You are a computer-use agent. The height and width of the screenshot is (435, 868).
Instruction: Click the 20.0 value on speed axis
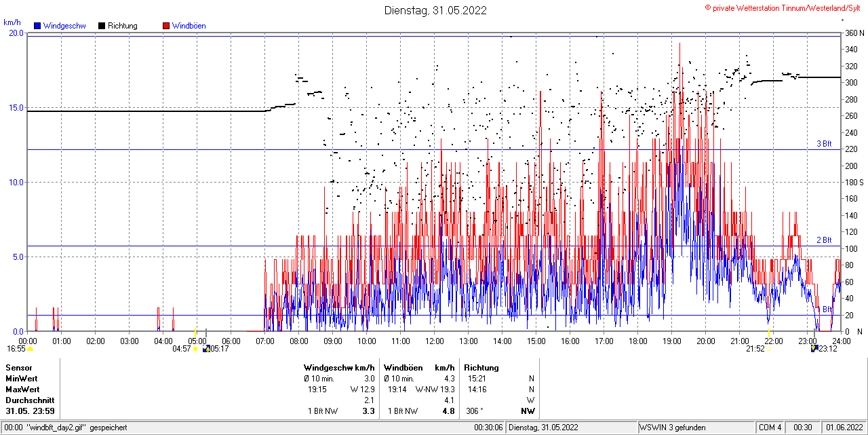[16, 33]
